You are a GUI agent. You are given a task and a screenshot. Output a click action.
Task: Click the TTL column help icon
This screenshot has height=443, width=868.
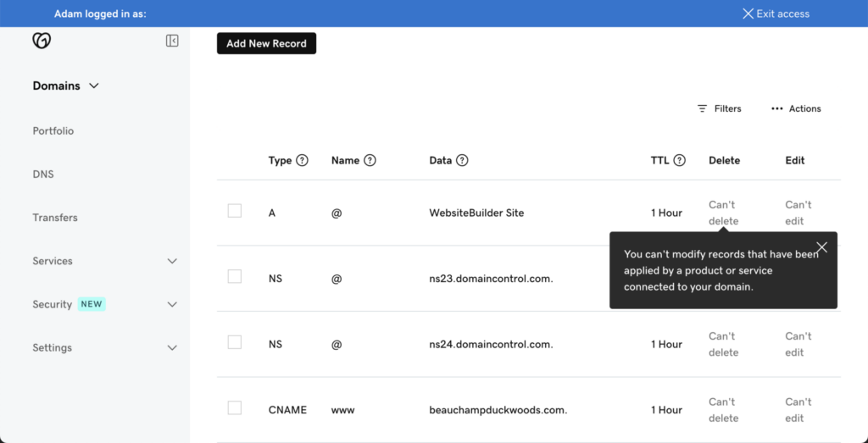point(679,160)
